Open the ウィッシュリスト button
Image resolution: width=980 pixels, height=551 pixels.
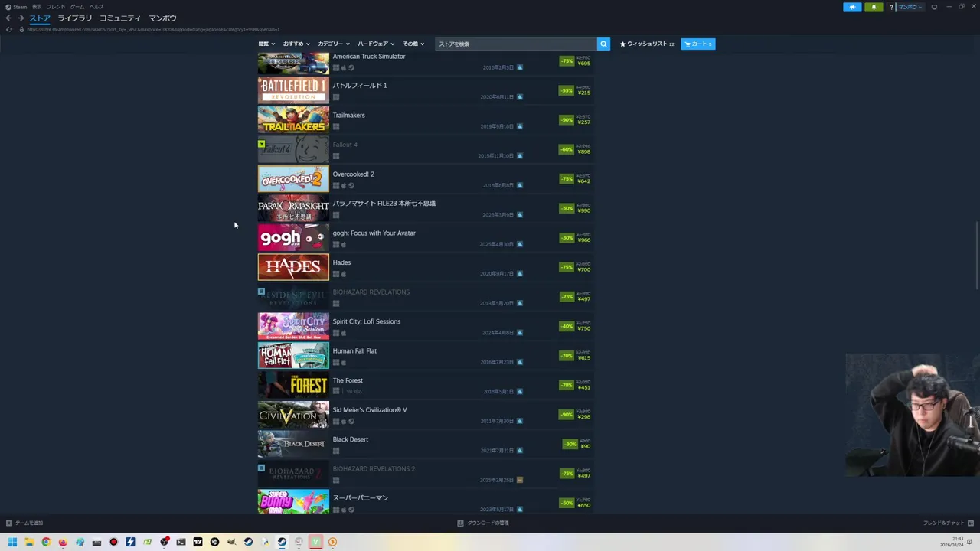(x=647, y=44)
